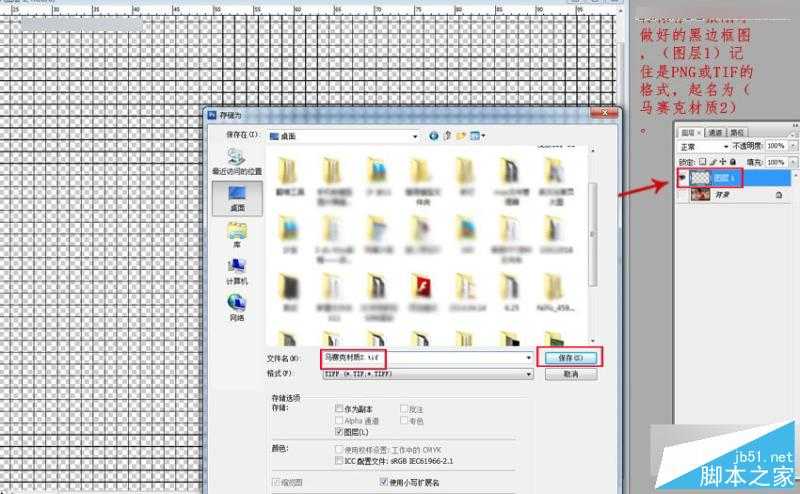Toggle lock image pixels brush icon

[x=713, y=162]
